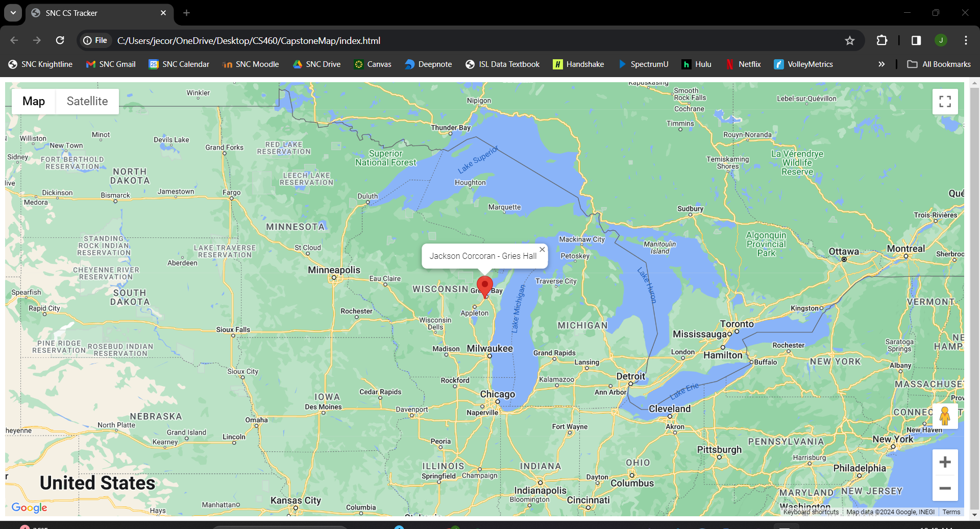Bookmark this page with star icon
This screenshot has height=529, width=980.
point(849,41)
